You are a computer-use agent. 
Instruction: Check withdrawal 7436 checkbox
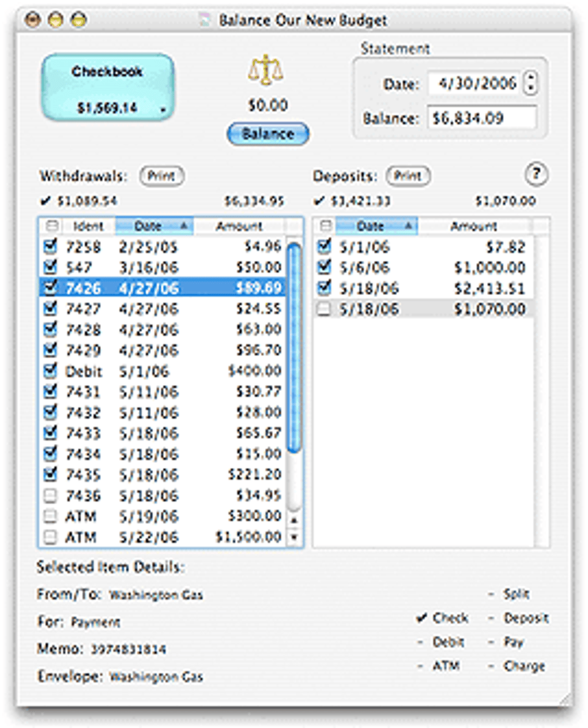(51, 496)
